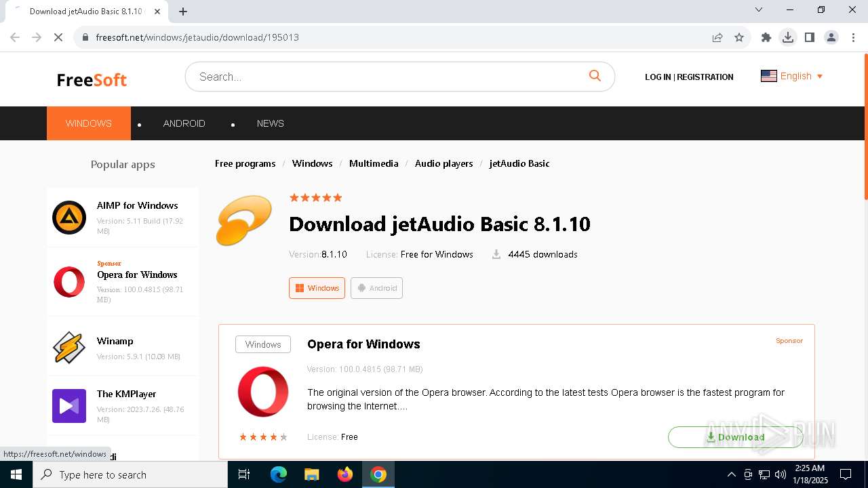Click the Windows taskbar search box

tap(130, 474)
